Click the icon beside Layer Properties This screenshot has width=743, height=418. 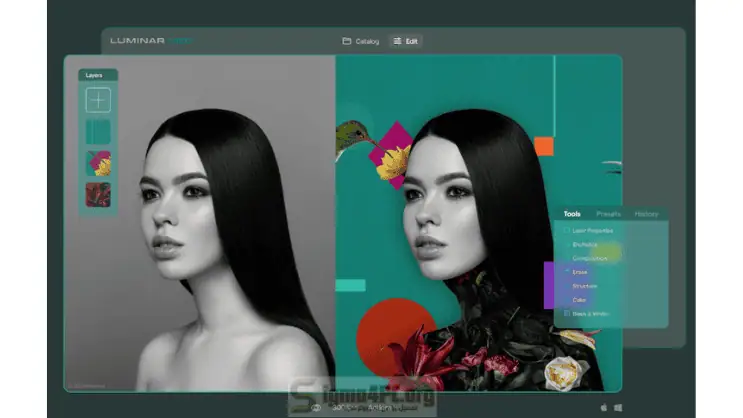(x=567, y=230)
